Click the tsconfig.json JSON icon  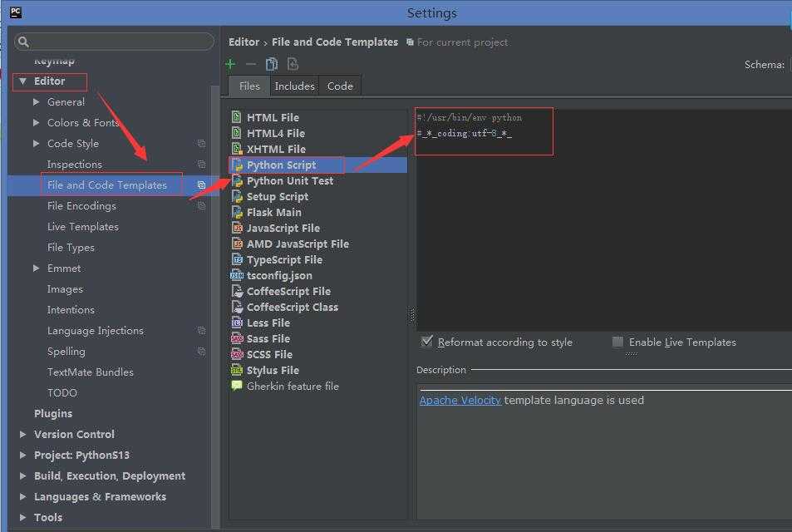[x=237, y=275]
